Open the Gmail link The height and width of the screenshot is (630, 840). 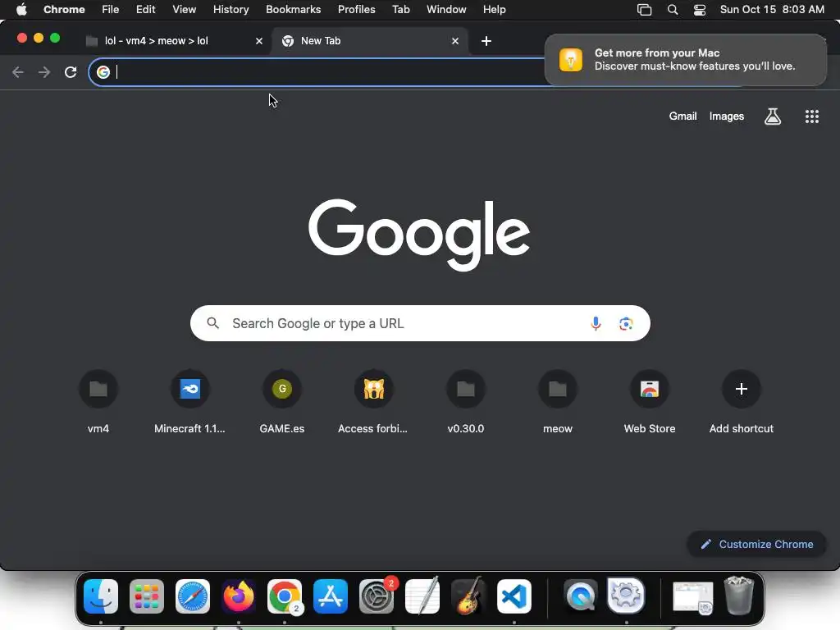pos(682,116)
